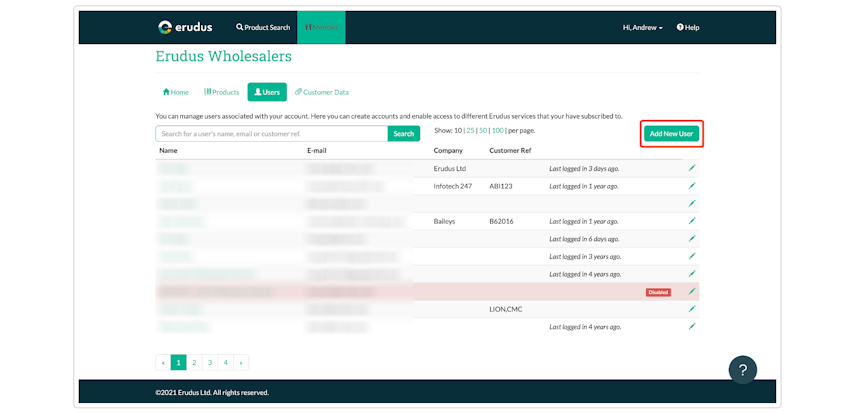Click 'Last logged in 3 days ago' text
This screenshot has height=412, width=858.
click(x=584, y=169)
